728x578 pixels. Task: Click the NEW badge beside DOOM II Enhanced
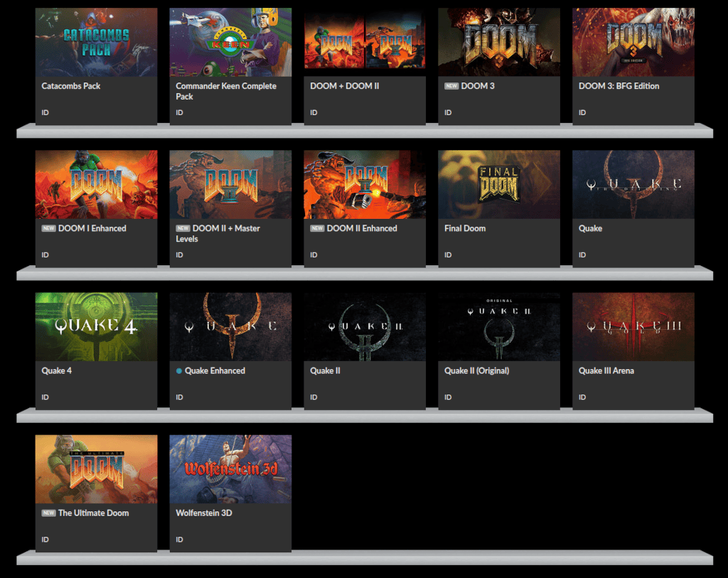pos(317,228)
